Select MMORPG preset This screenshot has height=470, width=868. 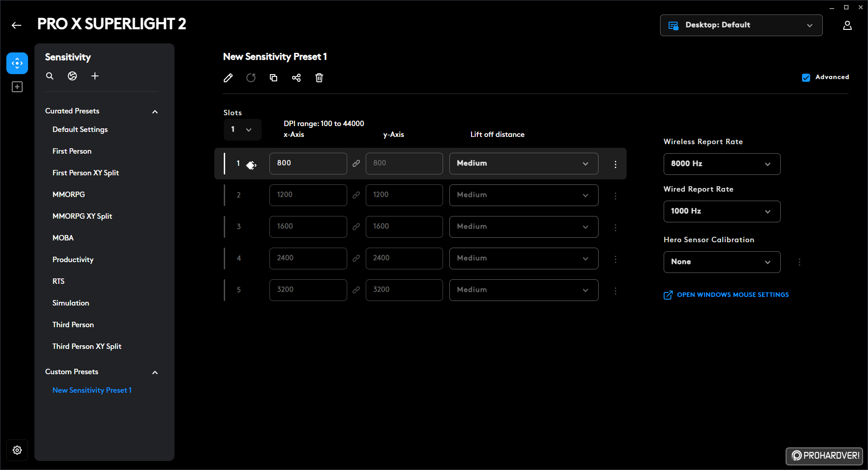pos(69,195)
